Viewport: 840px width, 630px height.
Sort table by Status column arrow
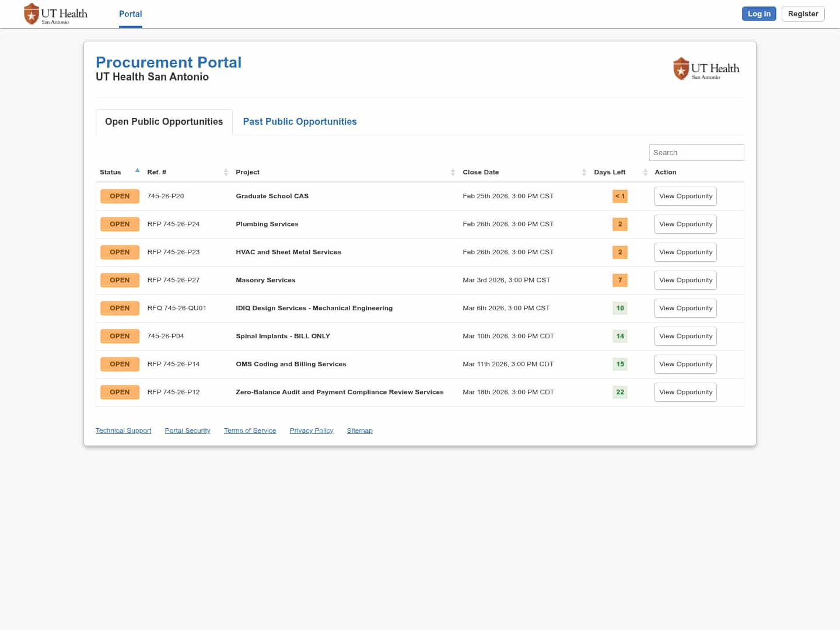pos(137,171)
